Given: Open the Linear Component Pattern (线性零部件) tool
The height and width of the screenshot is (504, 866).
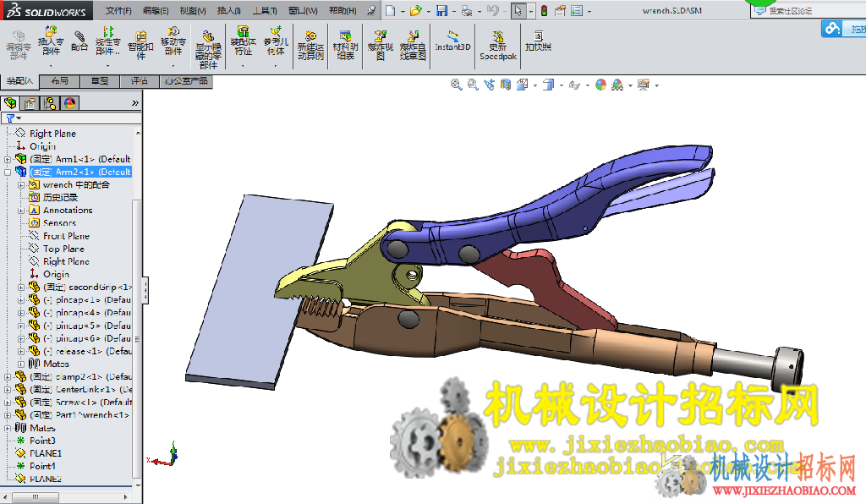Looking at the screenshot, I should [x=107, y=42].
